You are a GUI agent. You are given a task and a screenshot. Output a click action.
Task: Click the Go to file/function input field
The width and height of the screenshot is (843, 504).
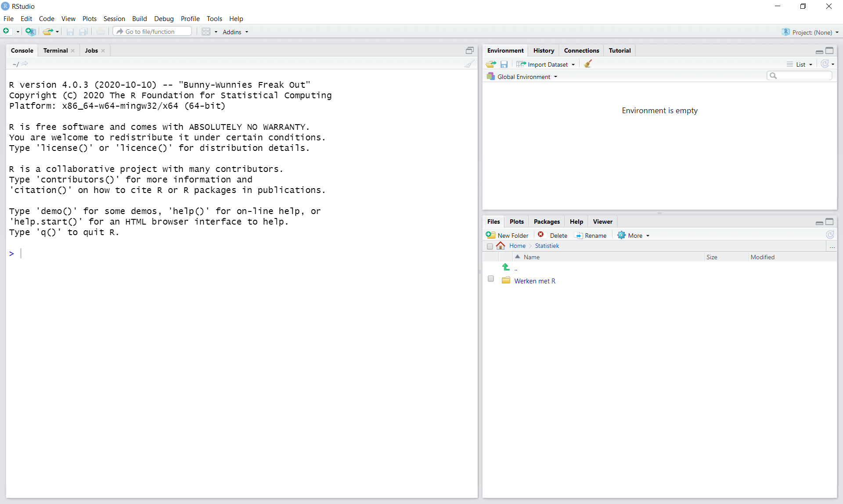[x=151, y=31]
